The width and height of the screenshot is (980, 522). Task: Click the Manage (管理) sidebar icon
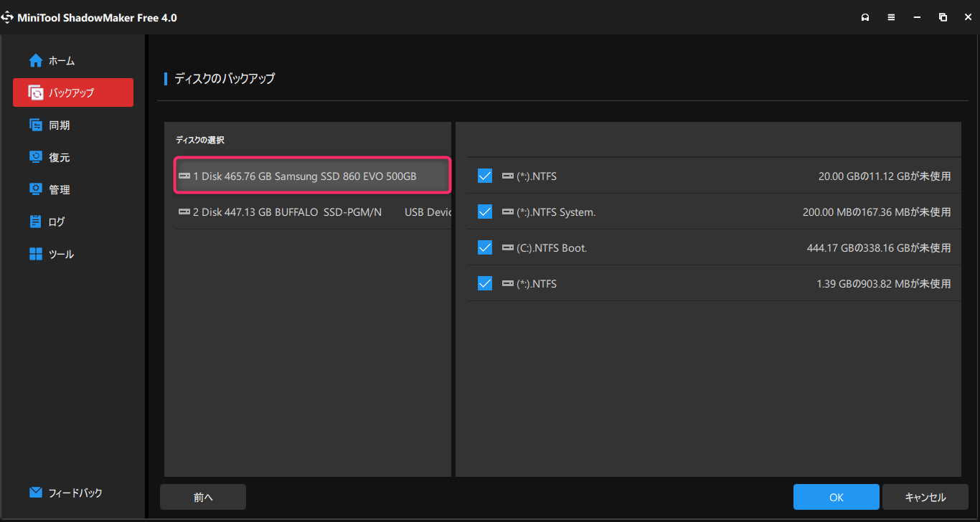coord(36,189)
